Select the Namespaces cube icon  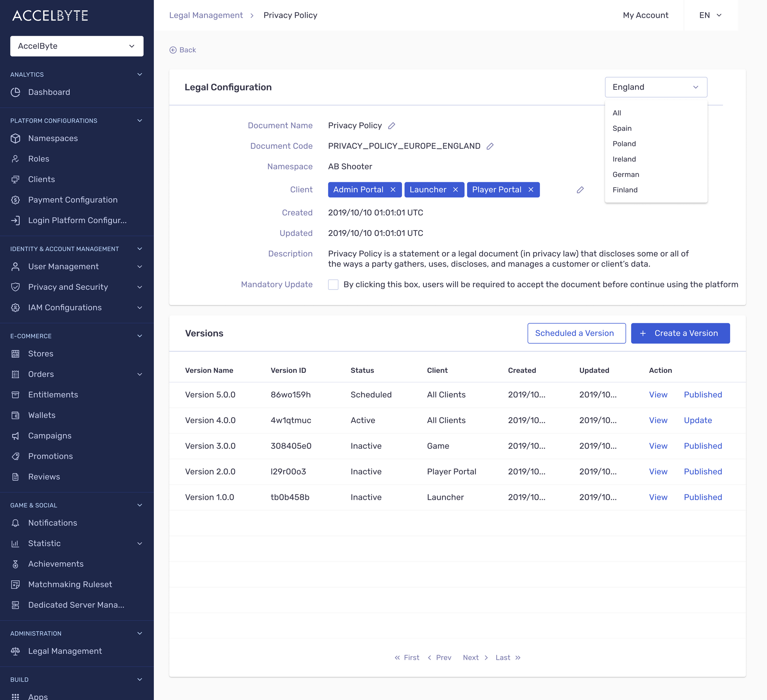tap(15, 138)
